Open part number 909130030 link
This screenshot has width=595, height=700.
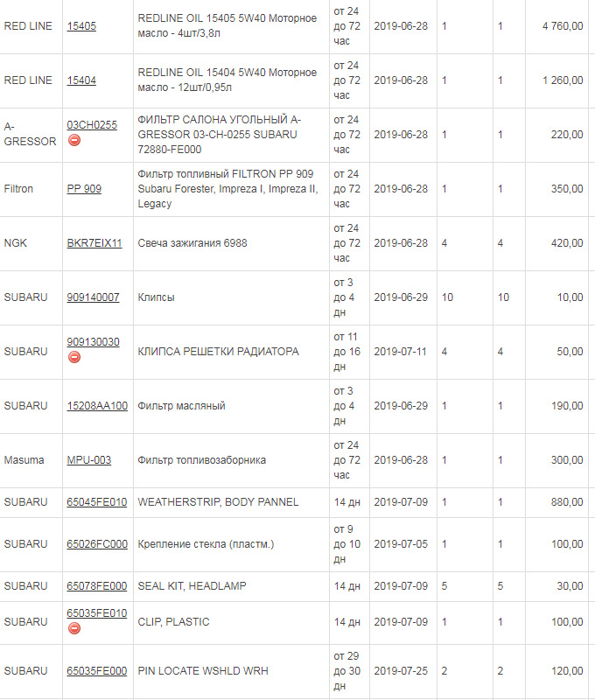(93, 342)
